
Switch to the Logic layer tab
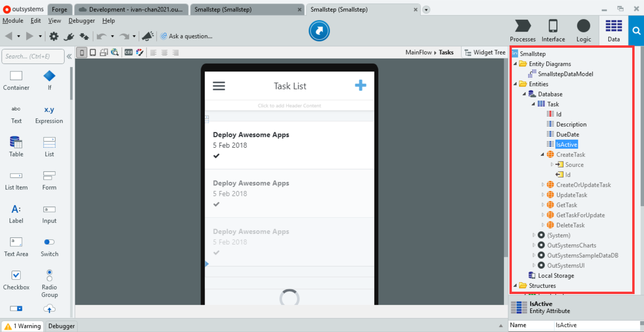(x=583, y=31)
